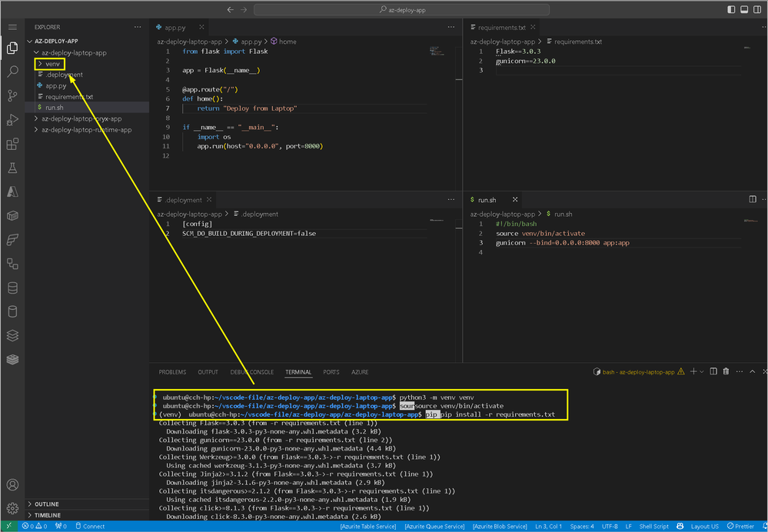768x532 pixels.
Task: Switch to the OUTPUT panel tab
Action: click(x=208, y=372)
